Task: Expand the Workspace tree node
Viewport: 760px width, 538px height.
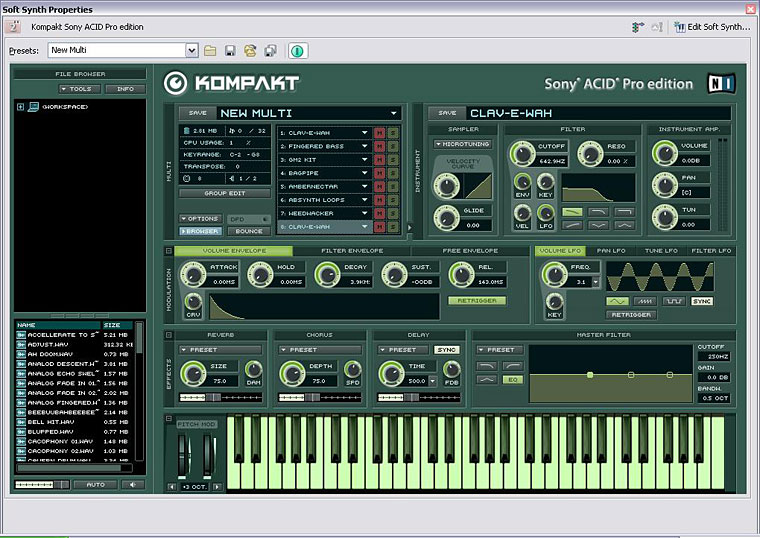Action: 20,107
